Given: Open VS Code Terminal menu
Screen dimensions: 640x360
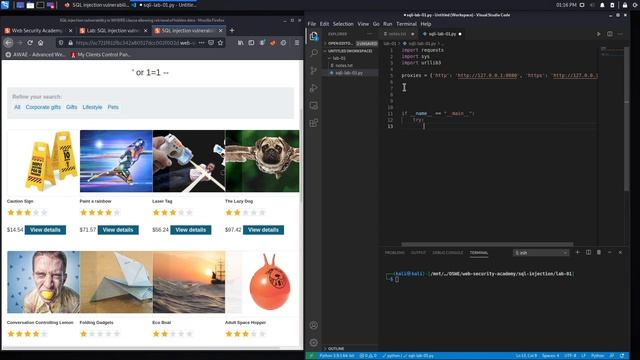Looking at the screenshot, I should pyautogui.click(x=406, y=24).
